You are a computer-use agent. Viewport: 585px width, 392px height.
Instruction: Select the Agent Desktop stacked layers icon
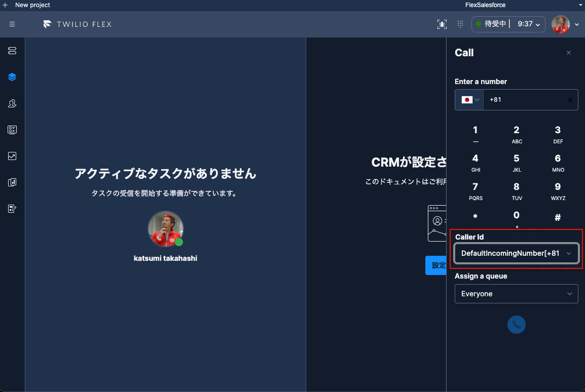(12, 77)
